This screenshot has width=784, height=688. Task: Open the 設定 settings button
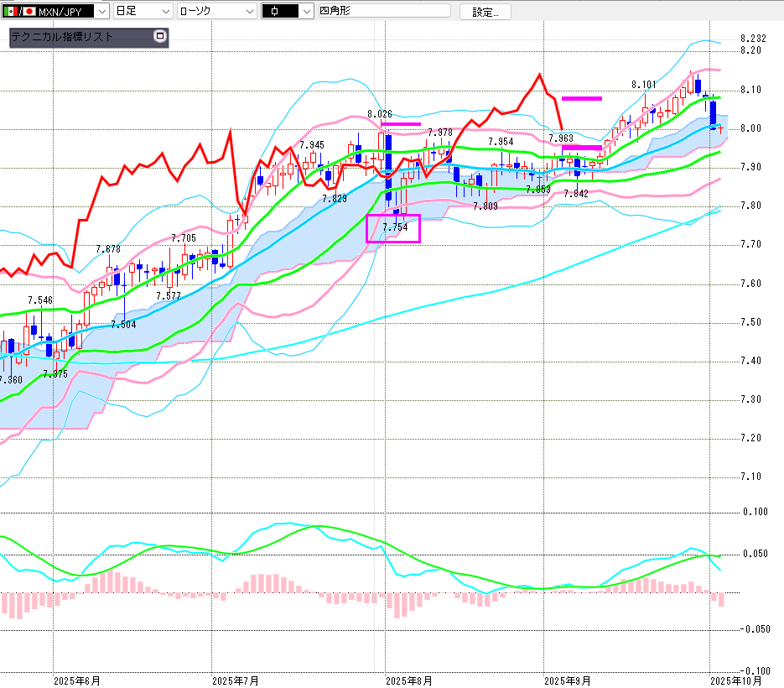click(485, 12)
